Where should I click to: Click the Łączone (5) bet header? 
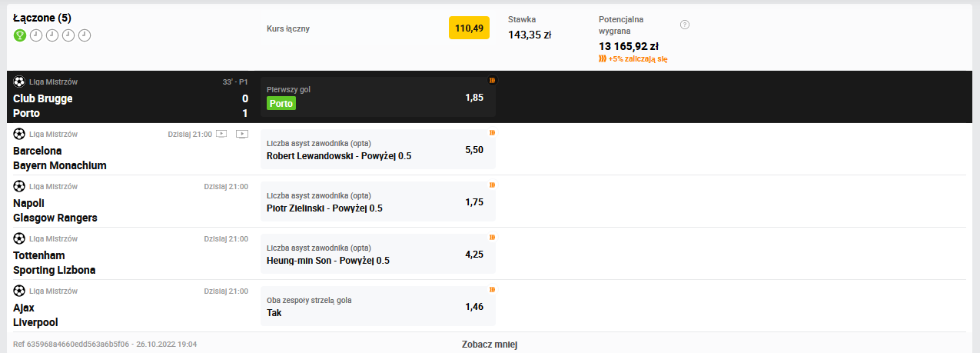coord(43,17)
